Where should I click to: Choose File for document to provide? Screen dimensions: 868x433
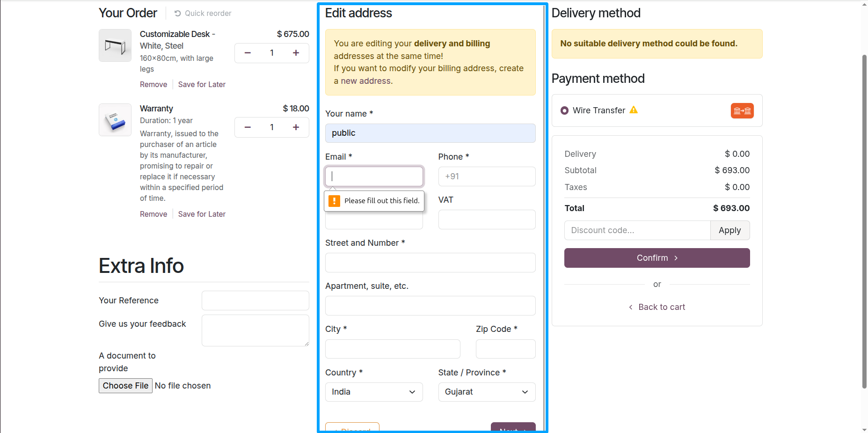click(125, 386)
